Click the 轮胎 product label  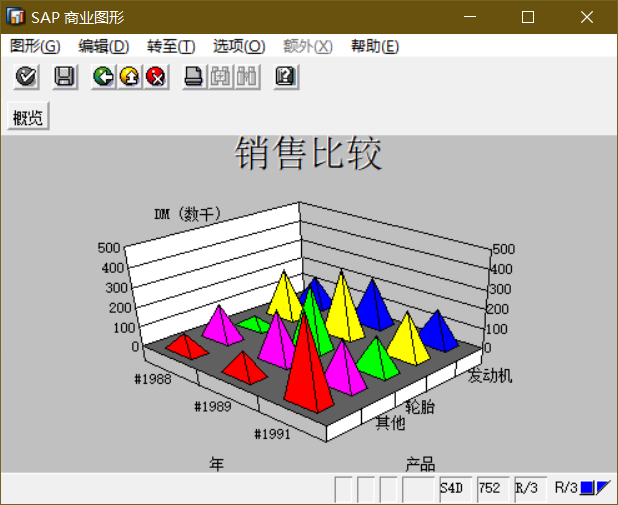(x=420, y=407)
